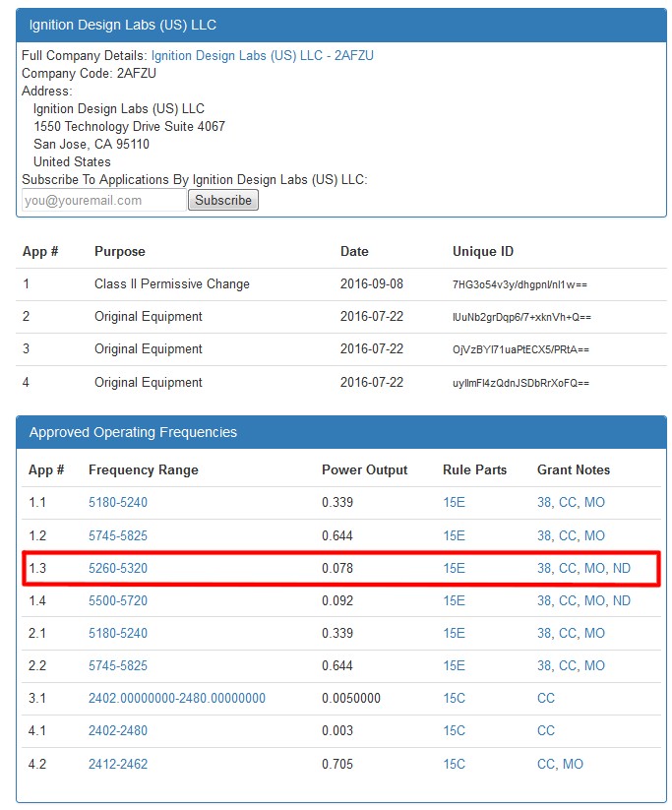The height and width of the screenshot is (810, 672).
Task: Select the '1550 Technology Drive Suite 4067' address line
Action: pyautogui.click(x=130, y=127)
